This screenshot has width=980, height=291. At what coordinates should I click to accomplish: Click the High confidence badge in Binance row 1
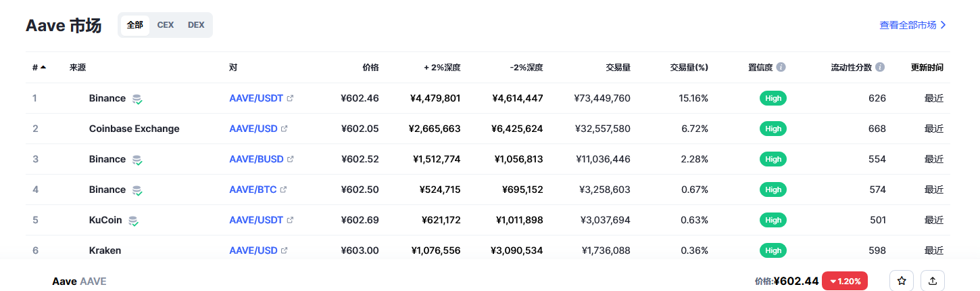pyautogui.click(x=773, y=98)
